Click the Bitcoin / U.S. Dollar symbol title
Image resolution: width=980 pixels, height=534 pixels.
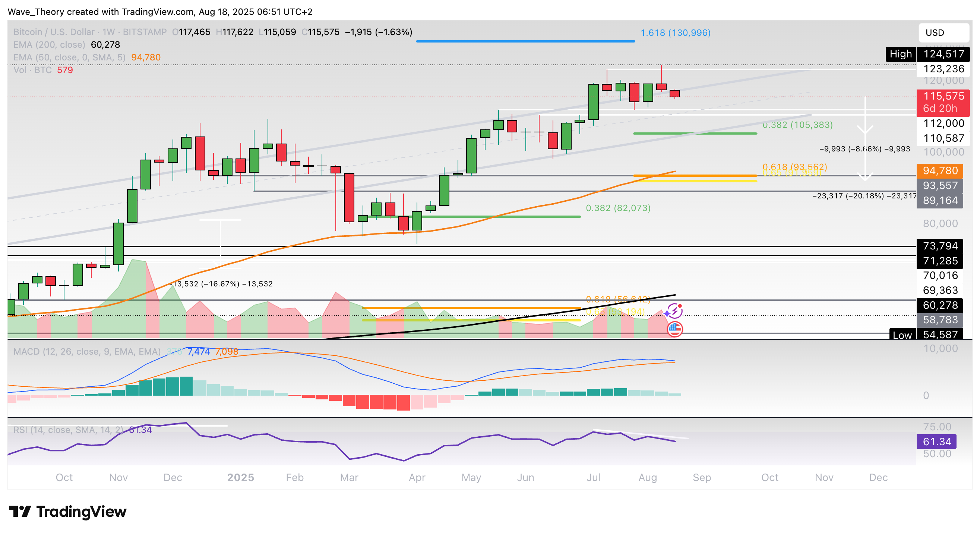(x=54, y=32)
